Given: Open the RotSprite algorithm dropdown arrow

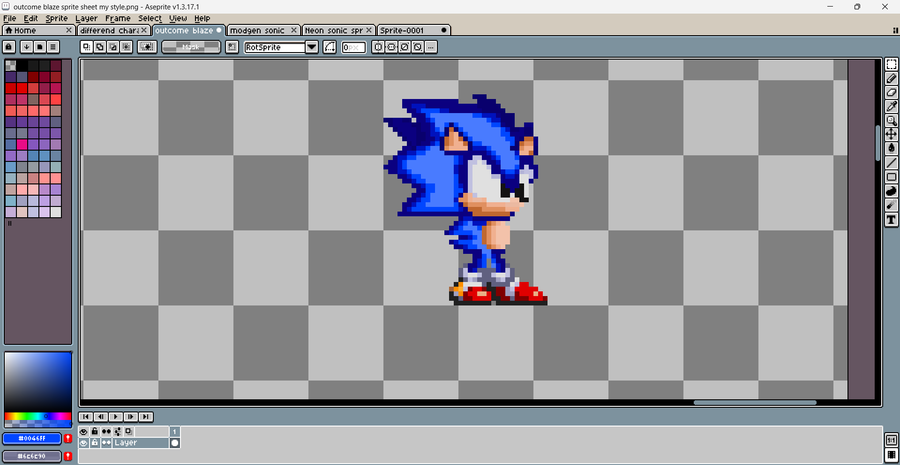Looking at the screenshot, I should [312, 47].
